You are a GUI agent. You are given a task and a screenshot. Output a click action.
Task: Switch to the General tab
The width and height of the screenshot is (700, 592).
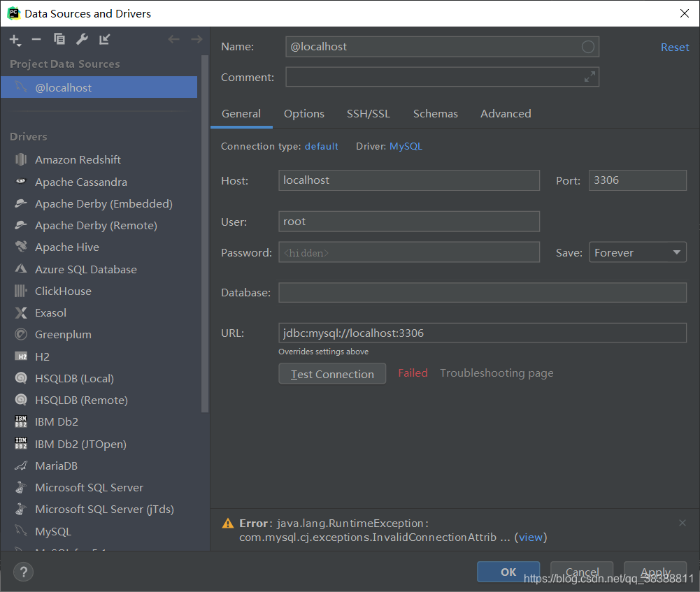(x=241, y=114)
